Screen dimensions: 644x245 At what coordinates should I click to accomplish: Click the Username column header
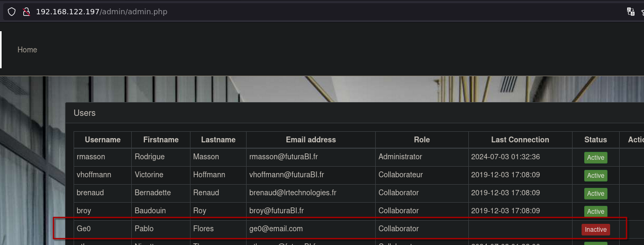tap(103, 140)
